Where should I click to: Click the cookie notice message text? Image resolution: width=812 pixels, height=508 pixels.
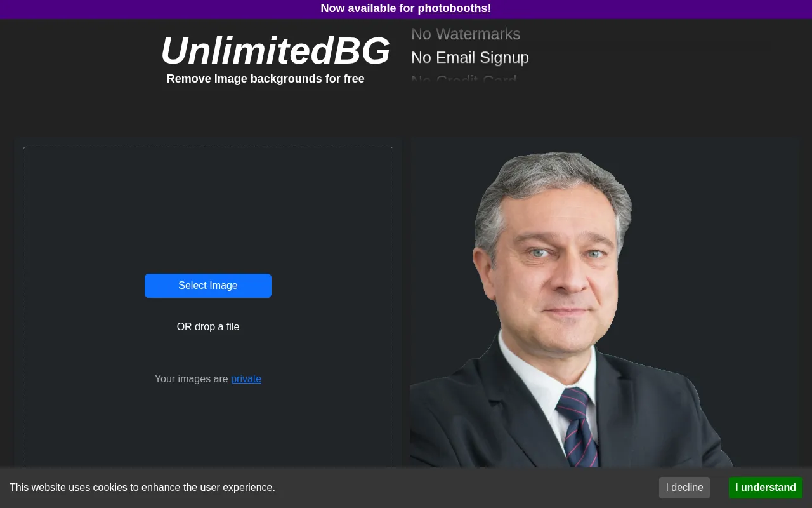142,488
